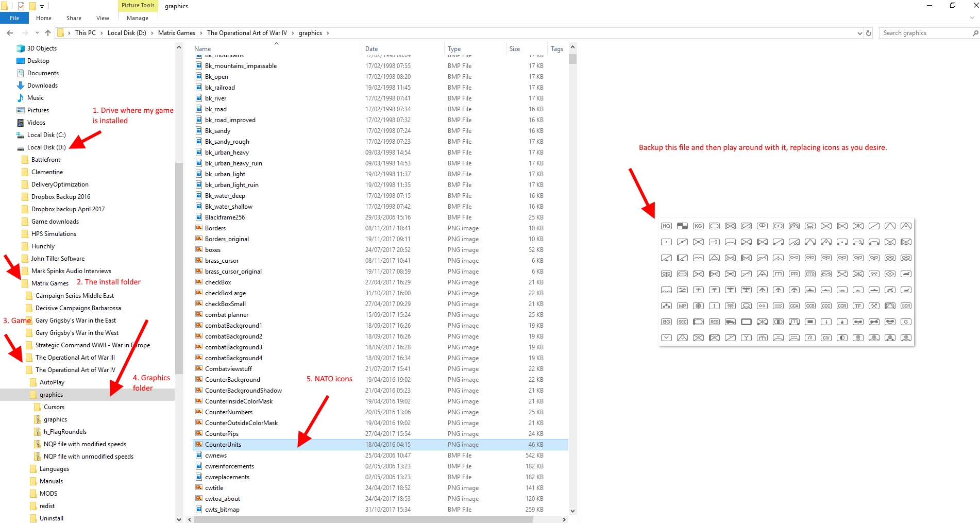Select the CounterUnits PNG file

click(380, 445)
